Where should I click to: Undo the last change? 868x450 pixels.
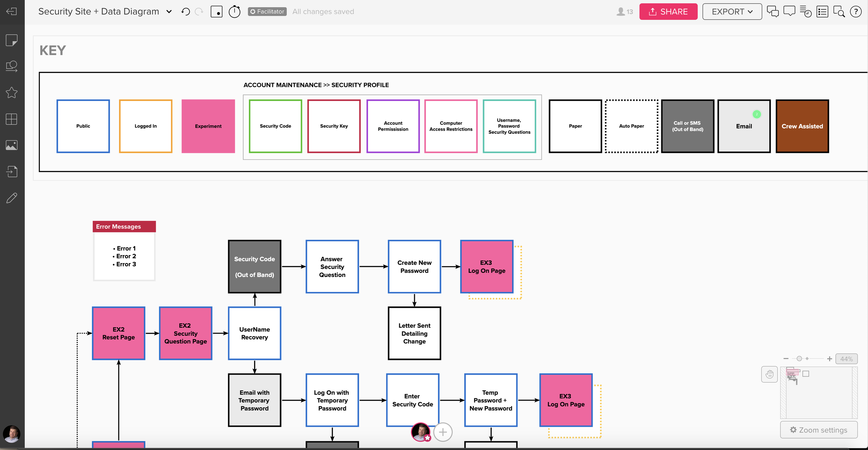click(x=185, y=11)
